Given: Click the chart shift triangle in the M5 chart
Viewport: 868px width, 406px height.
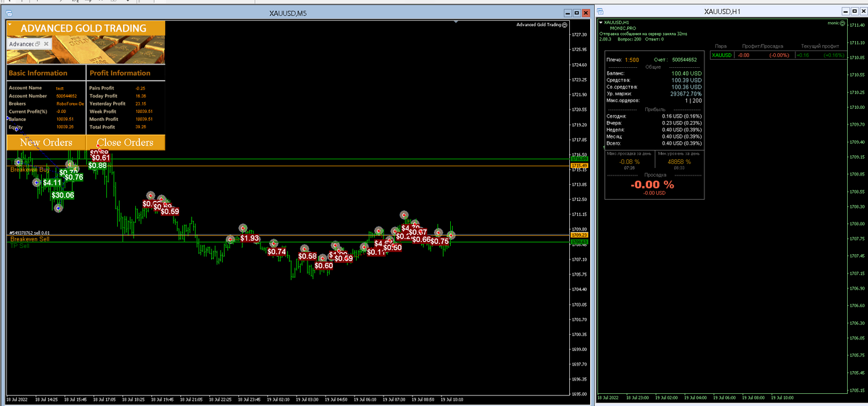Looking at the screenshot, I should tap(456, 22).
